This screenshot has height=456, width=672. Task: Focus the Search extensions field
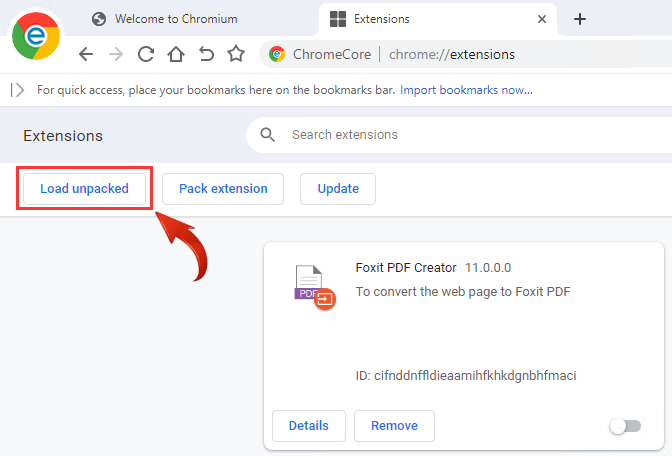coord(459,135)
